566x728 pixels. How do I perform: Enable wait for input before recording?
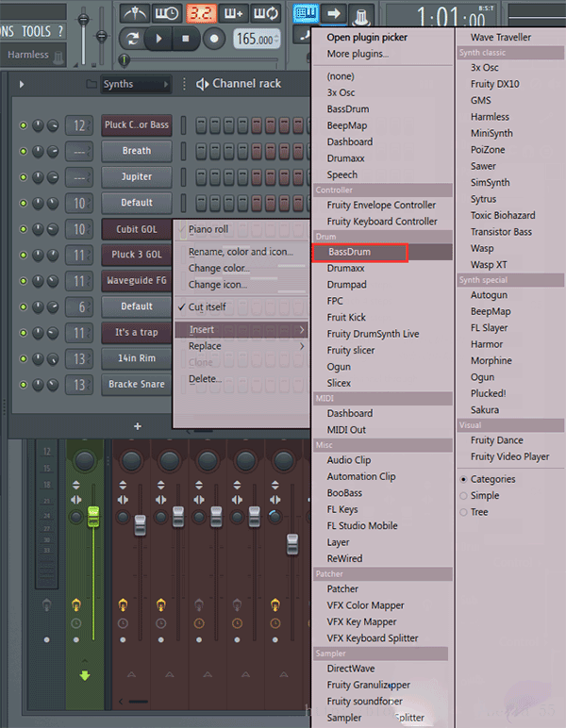coord(166,13)
